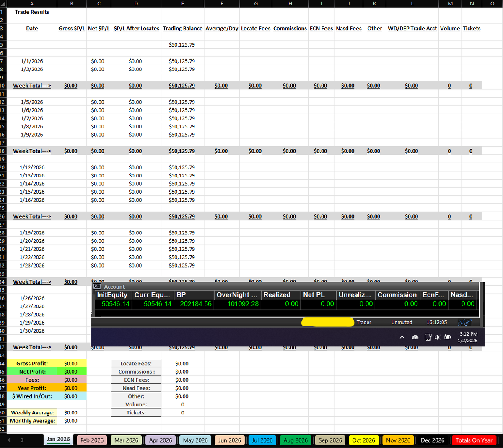The width and height of the screenshot is (503, 448).
Task: Click the $ Wired In/Out label cell
Action: click(32, 396)
